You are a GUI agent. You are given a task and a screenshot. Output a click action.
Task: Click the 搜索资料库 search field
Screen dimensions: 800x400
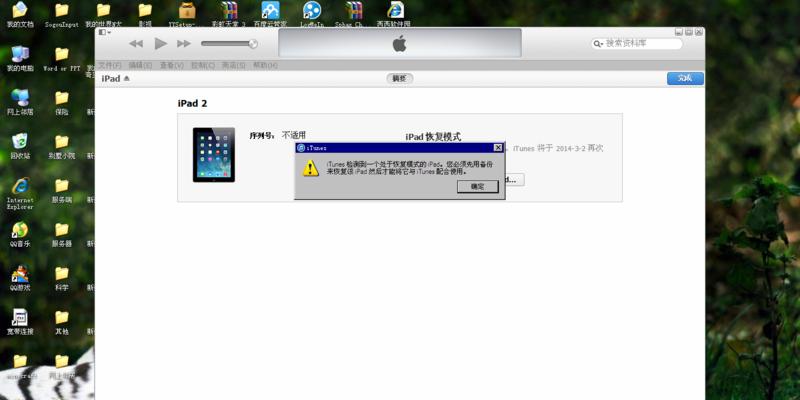click(637, 44)
